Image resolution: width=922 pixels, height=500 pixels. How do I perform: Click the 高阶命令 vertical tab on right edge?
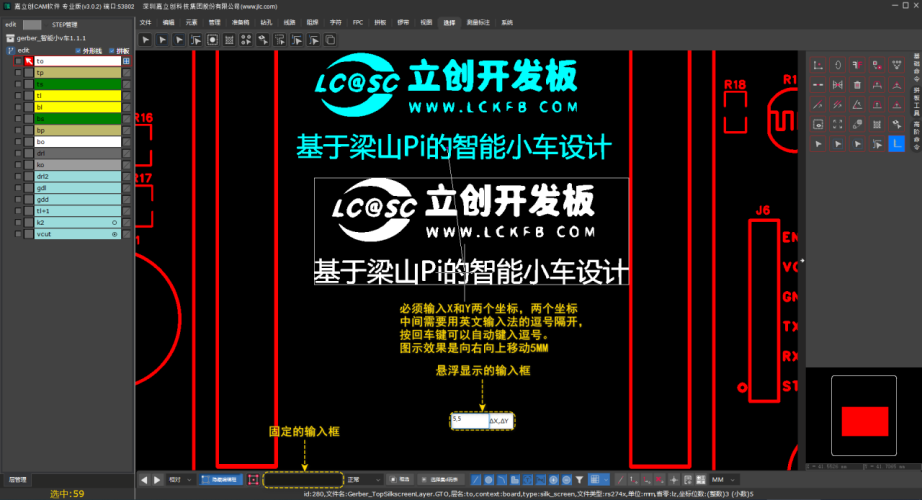point(916,136)
